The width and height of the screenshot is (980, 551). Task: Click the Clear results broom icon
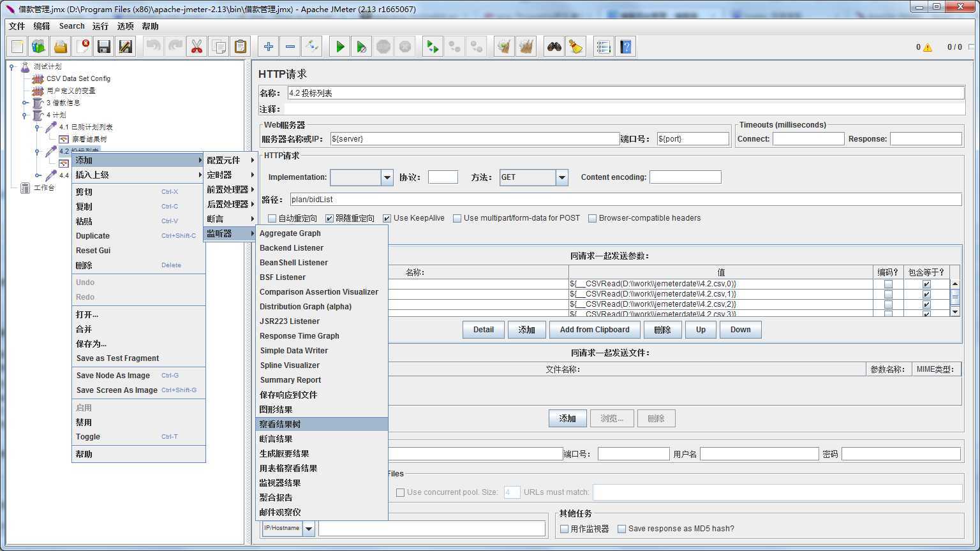[505, 47]
